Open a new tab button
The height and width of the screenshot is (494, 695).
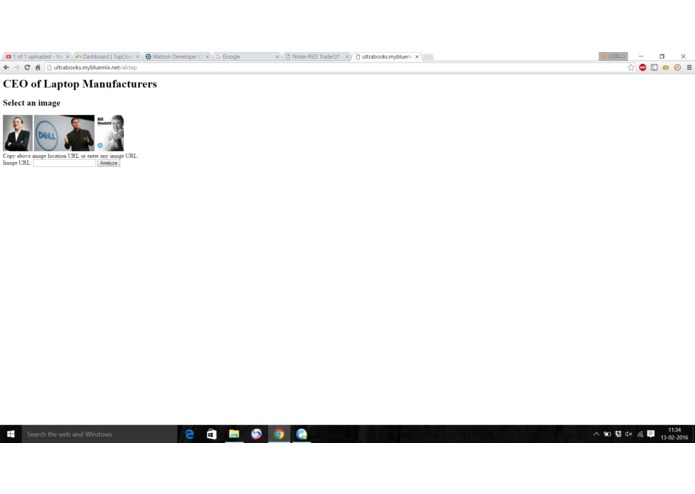tap(429, 57)
